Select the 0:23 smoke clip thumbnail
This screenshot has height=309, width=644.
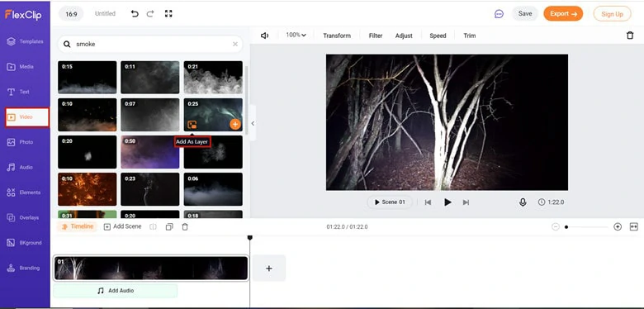150,189
